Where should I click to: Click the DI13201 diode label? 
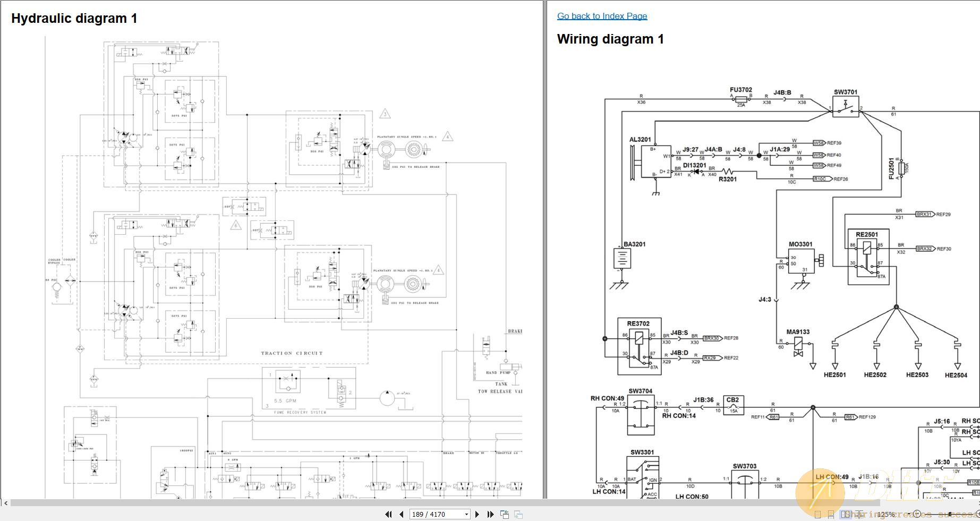coord(694,165)
